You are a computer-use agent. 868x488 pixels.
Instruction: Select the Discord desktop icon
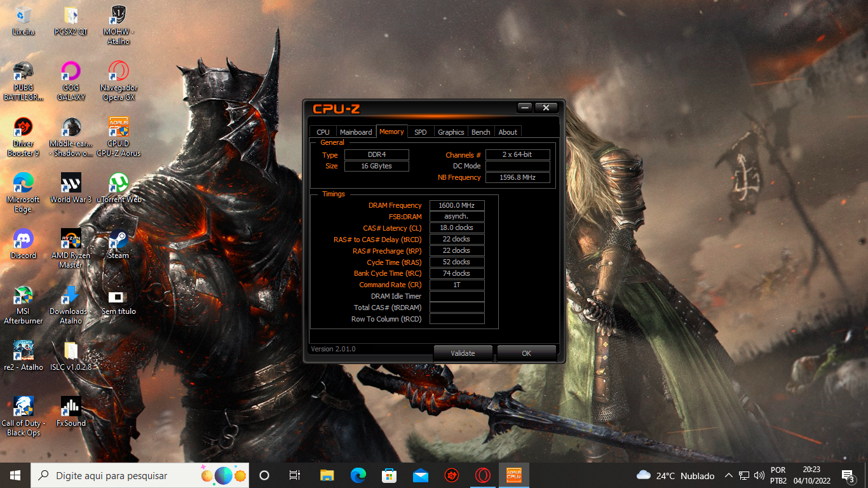24,245
